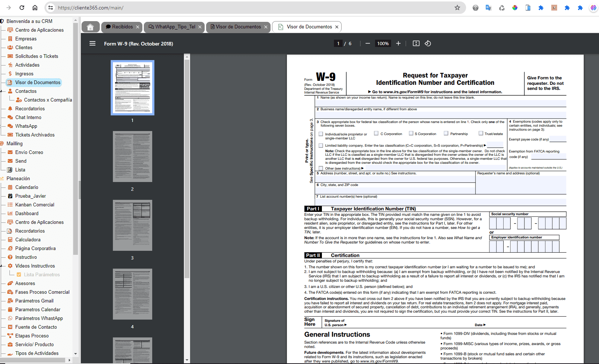Click the Recordatorios bell icon

(10, 108)
